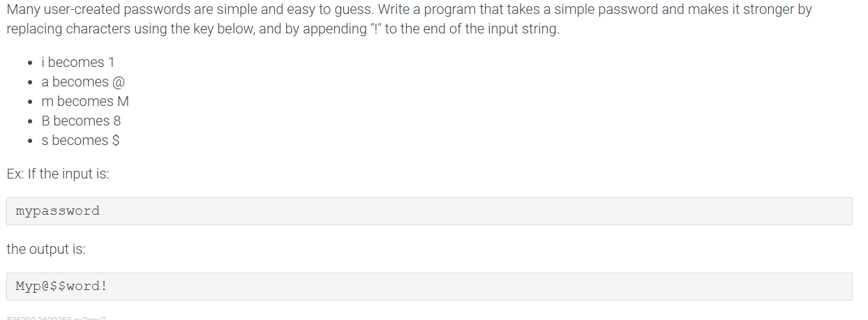This screenshot has height=320, width=868.
Task: Click the capital M after "m becomes"
Action: tap(124, 101)
